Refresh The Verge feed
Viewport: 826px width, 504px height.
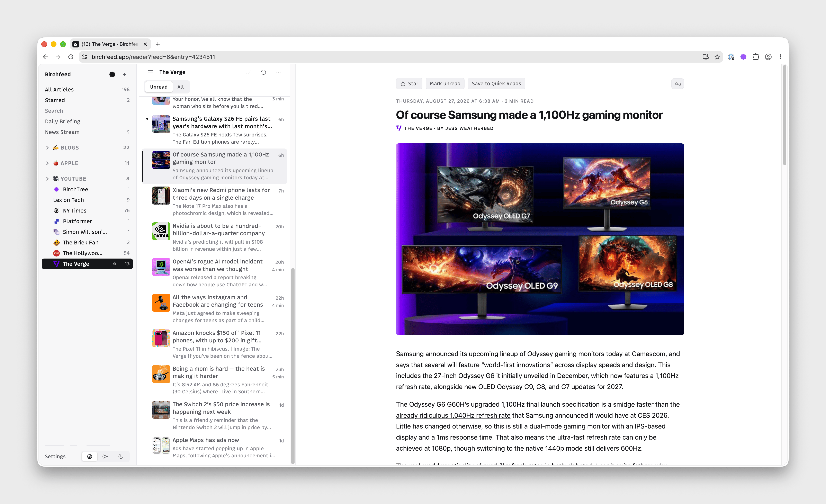pyautogui.click(x=263, y=72)
